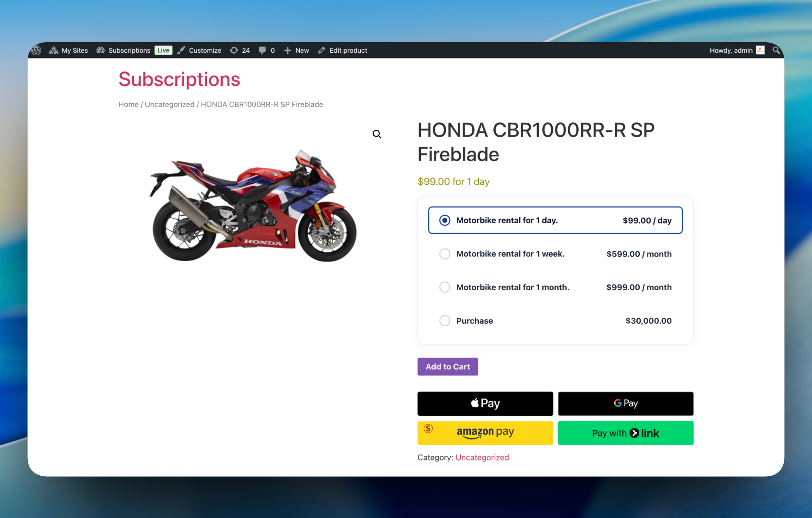This screenshot has width=812, height=518.
Task: Open the Honda motorbike product image
Action: click(253, 205)
